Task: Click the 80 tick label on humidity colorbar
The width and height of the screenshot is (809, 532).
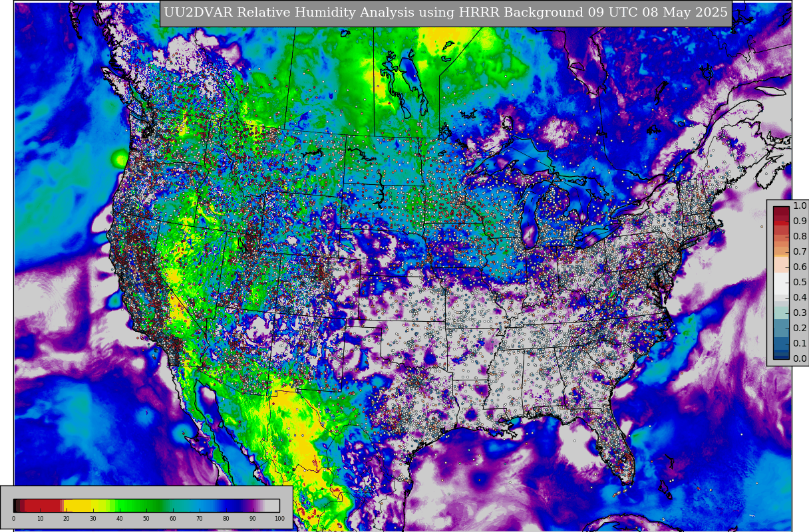Action: [226, 519]
